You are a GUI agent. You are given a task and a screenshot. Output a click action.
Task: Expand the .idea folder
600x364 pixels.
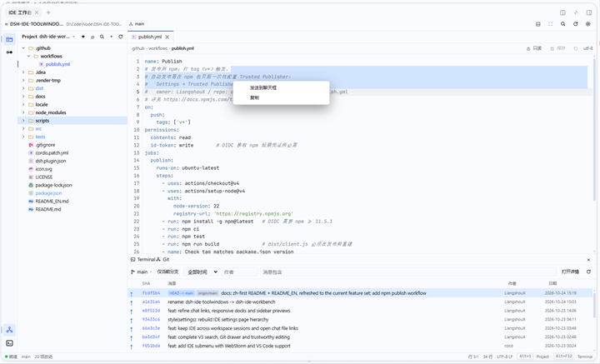click(x=23, y=72)
